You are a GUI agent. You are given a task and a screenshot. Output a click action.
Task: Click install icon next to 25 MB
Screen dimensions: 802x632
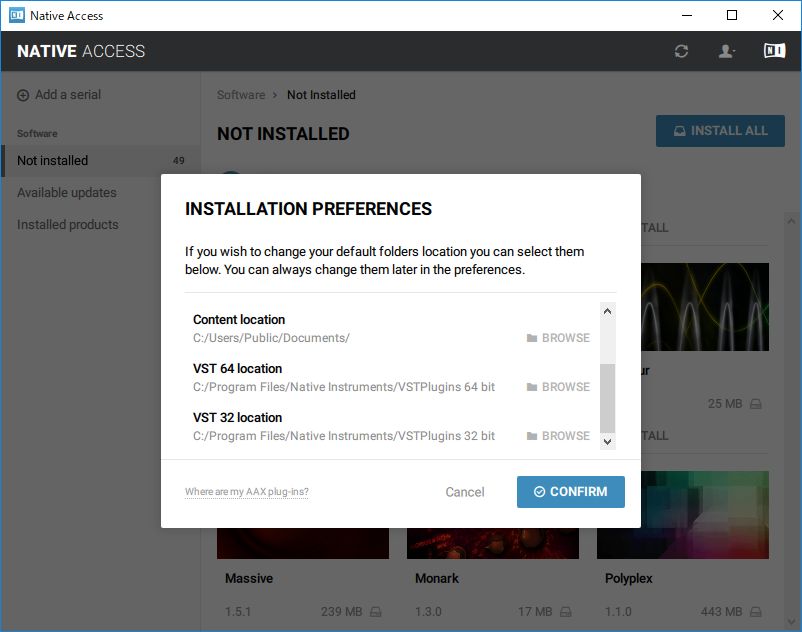click(756, 404)
